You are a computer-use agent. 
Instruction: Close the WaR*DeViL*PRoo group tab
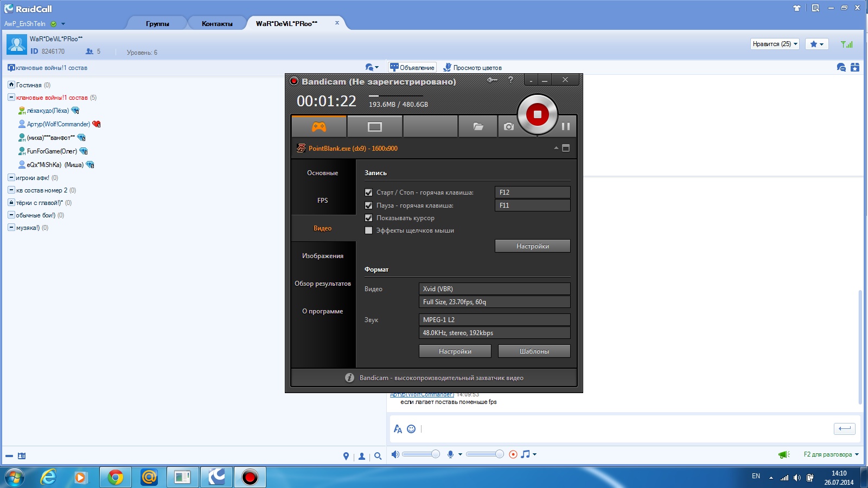pos(337,23)
